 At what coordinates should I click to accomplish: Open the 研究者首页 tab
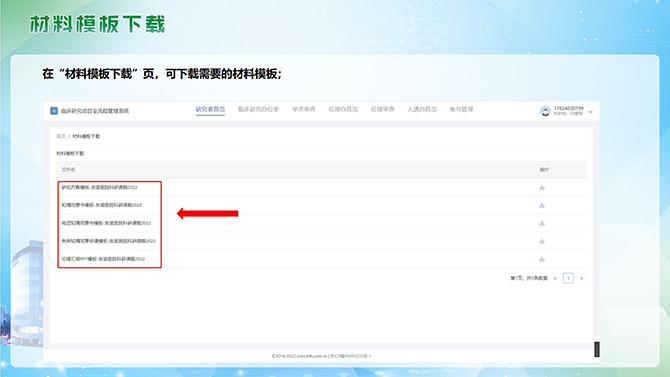coord(210,109)
